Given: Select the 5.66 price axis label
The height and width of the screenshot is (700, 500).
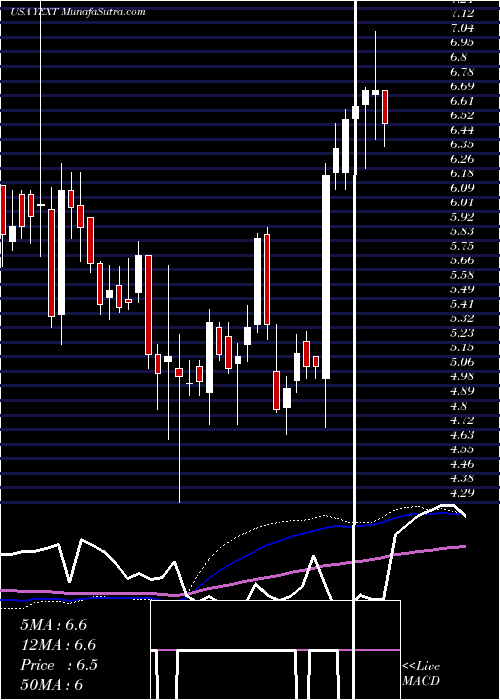Looking at the screenshot, I should coord(462,260).
